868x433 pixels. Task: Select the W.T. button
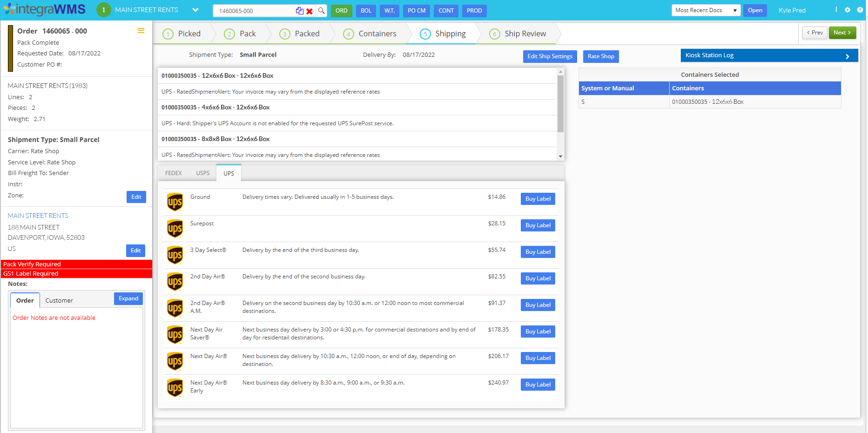click(390, 11)
